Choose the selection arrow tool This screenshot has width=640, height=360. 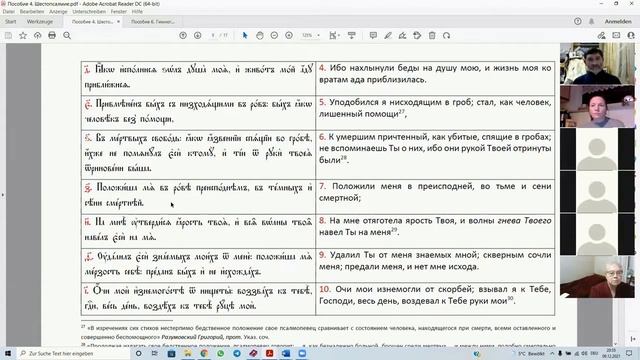(245, 36)
